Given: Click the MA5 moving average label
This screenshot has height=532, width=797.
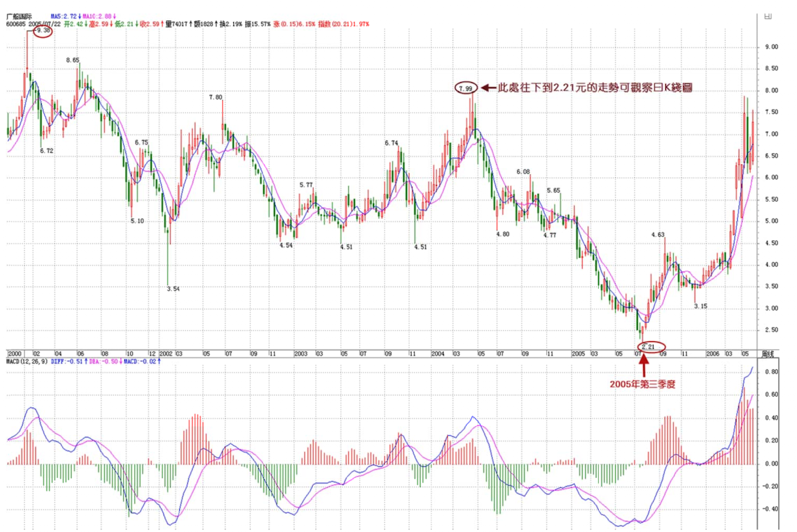Looking at the screenshot, I should [x=64, y=15].
